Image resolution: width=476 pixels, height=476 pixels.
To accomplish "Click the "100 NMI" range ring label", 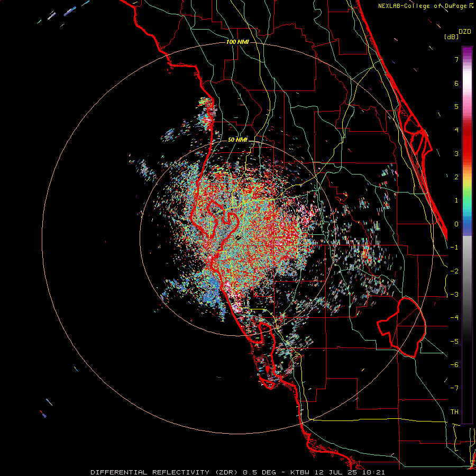I will pyautogui.click(x=237, y=42).
